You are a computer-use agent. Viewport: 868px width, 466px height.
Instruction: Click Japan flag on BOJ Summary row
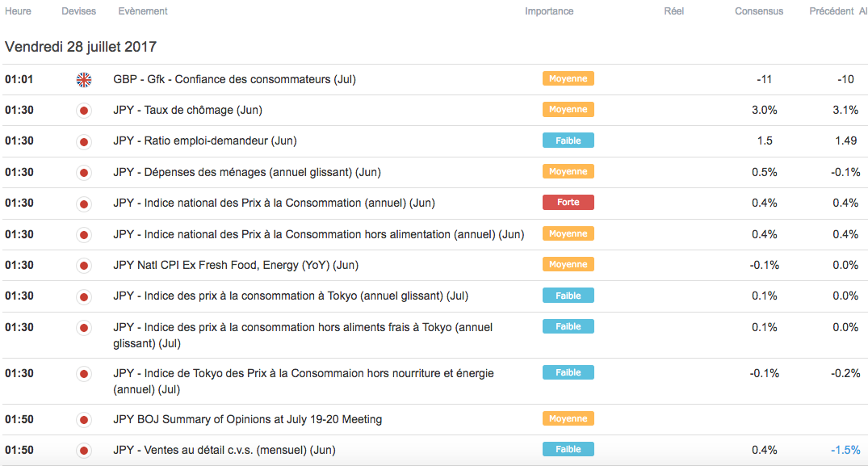pyautogui.click(x=84, y=420)
